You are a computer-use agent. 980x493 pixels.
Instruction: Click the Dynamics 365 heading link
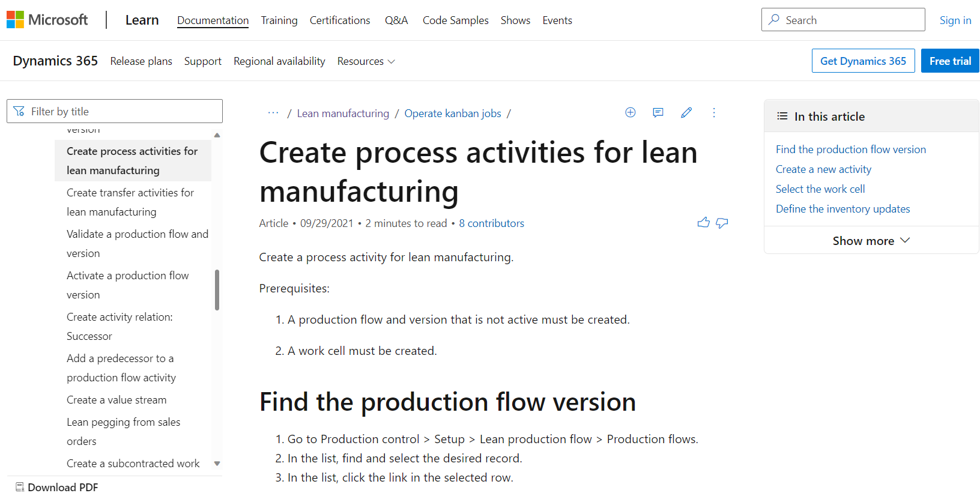point(55,61)
